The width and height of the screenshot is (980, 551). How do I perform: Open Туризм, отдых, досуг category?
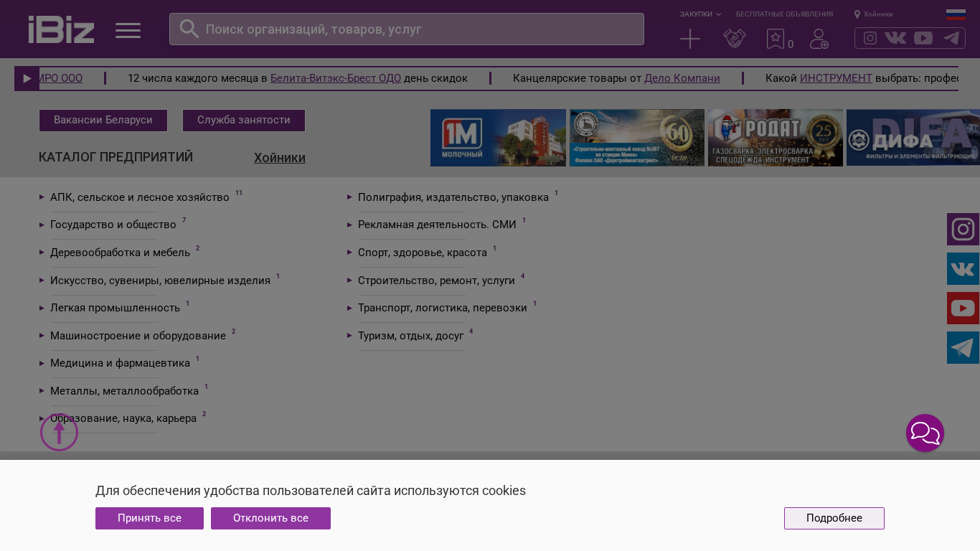coord(411,336)
